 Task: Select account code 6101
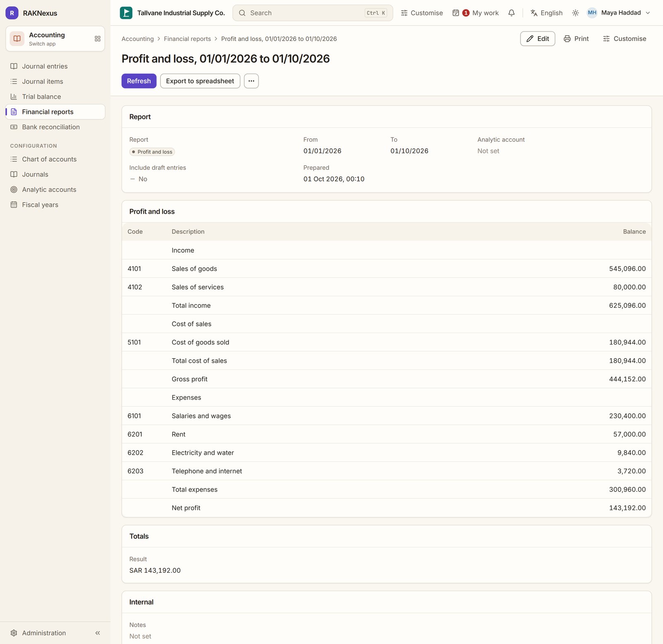tap(134, 416)
